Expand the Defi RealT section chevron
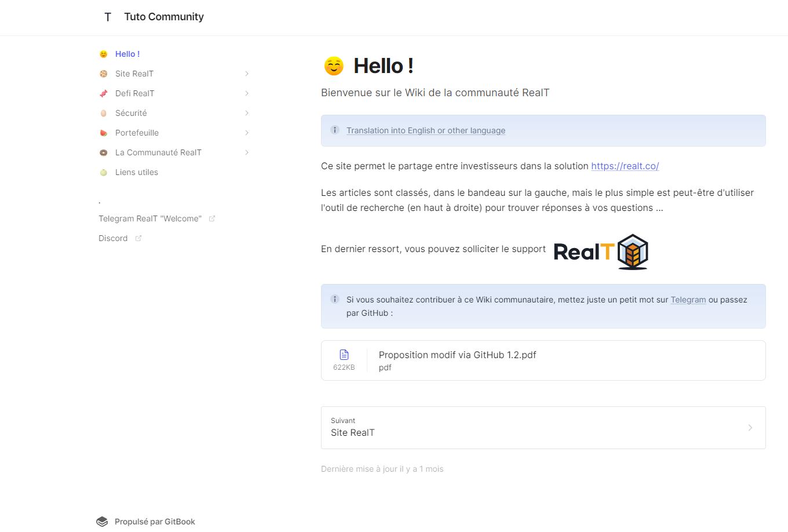This screenshot has height=532, width=788. [x=247, y=93]
